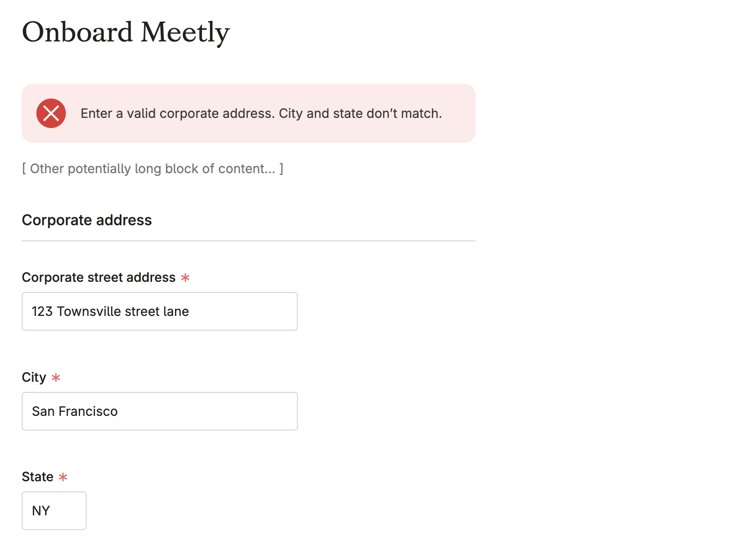Click the error message banner text

point(261,113)
